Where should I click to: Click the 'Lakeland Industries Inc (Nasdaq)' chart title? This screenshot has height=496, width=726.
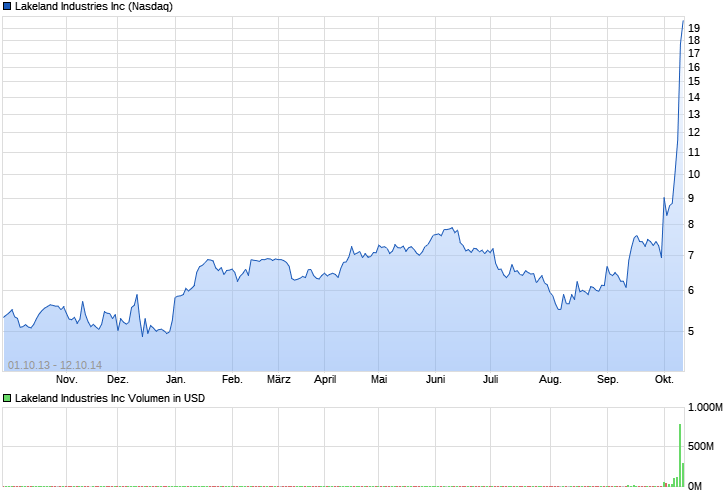(x=94, y=6)
